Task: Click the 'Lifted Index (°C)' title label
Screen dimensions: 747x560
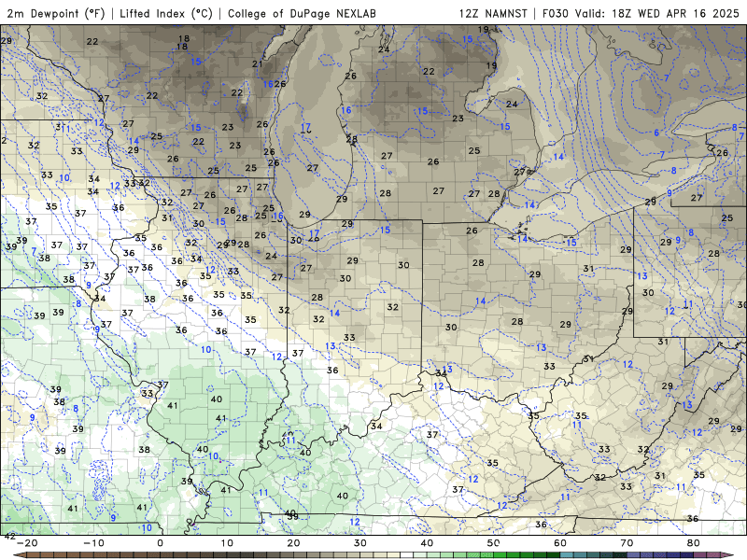Action: [x=166, y=13]
